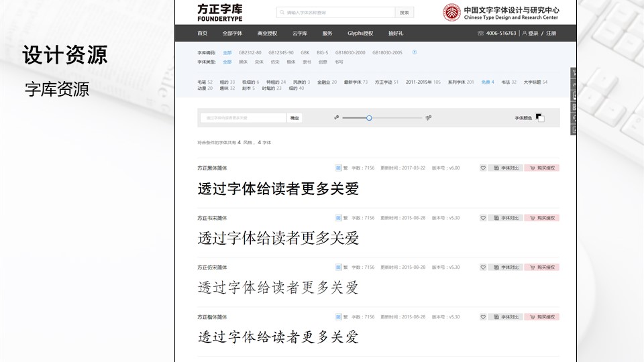Click the 确定 button beside preview text box
644x362 pixels.
click(x=294, y=118)
